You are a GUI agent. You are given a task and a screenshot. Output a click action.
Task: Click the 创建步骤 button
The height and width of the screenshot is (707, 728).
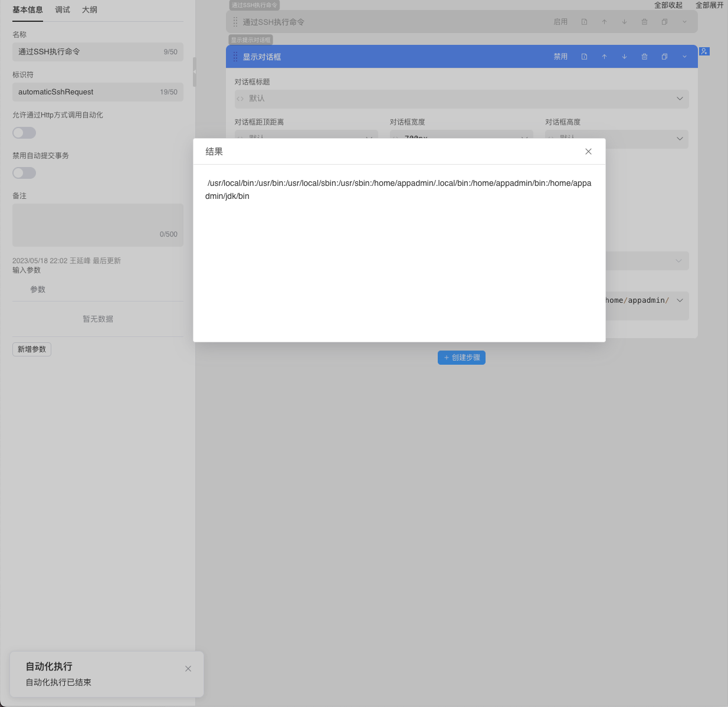461,358
